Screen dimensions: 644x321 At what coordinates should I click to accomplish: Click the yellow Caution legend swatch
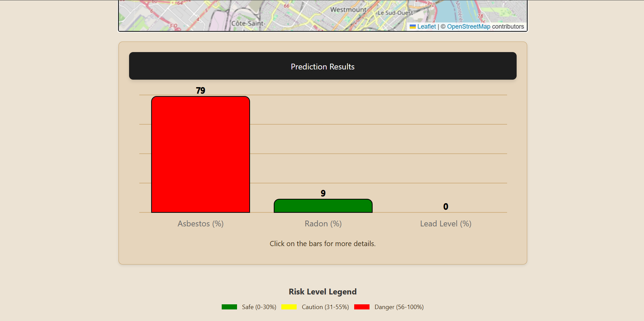click(x=289, y=307)
